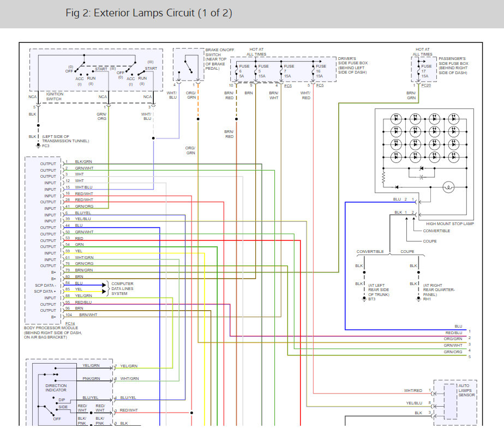Click the 'YEL' wire label at pin 59
The width and height of the screenshot is (504, 447).
[79, 251]
